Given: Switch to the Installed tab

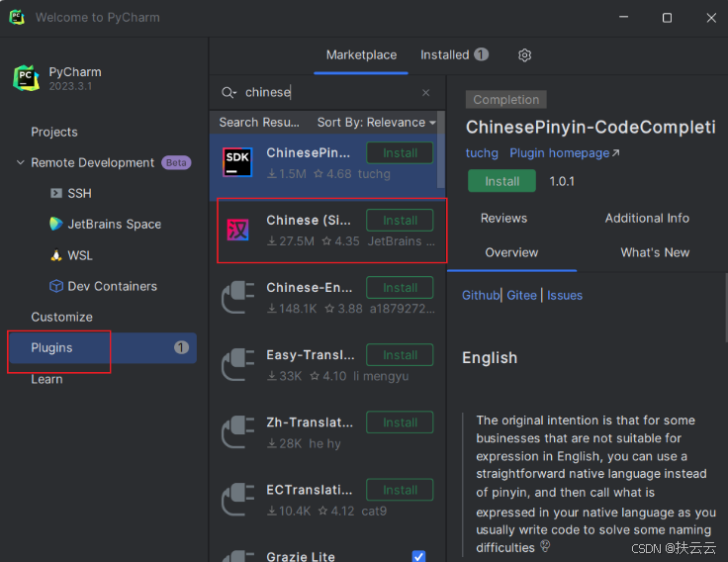Looking at the screenshot, I should click(x=454, y=54).
